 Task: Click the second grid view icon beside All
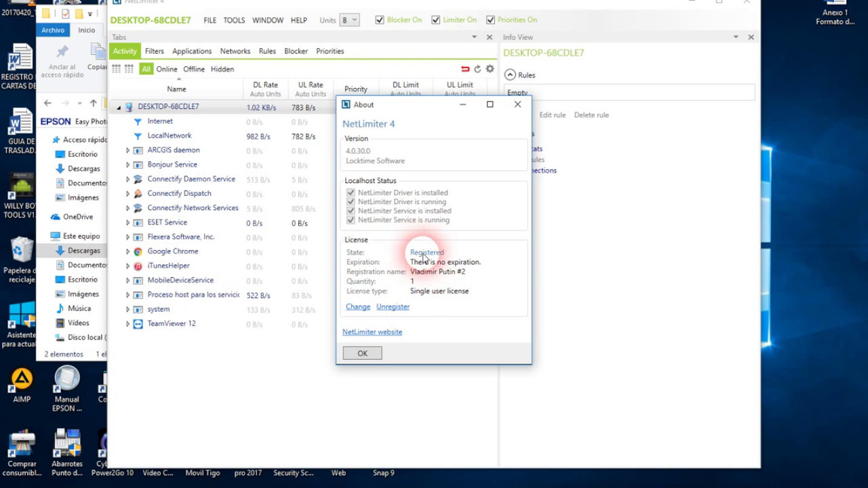coord(129,69)
